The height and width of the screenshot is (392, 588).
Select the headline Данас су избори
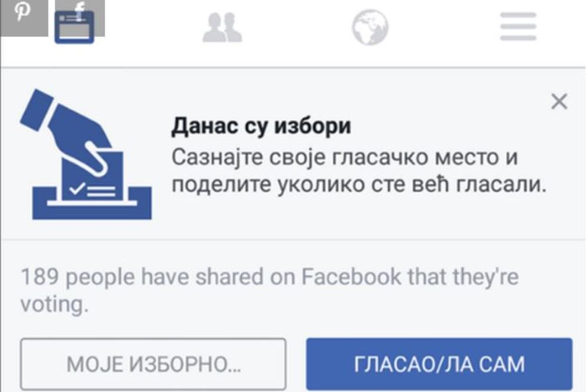coord(261,126)
